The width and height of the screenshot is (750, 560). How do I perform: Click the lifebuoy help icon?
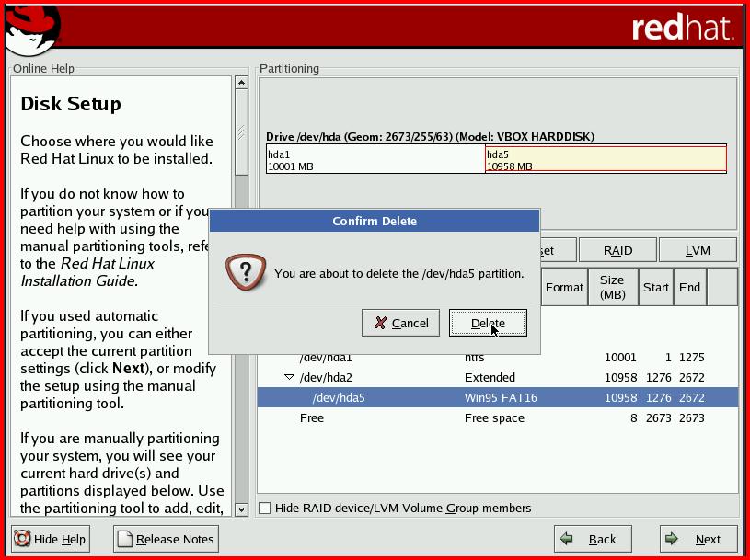22,539
